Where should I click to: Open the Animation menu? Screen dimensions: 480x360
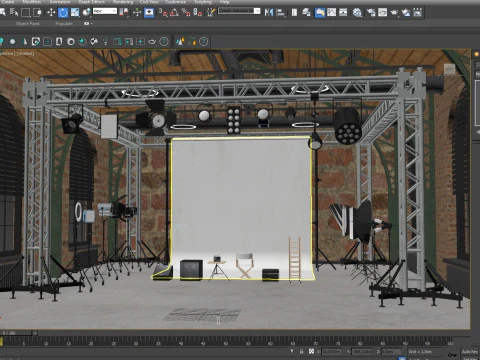click(60, 2)
